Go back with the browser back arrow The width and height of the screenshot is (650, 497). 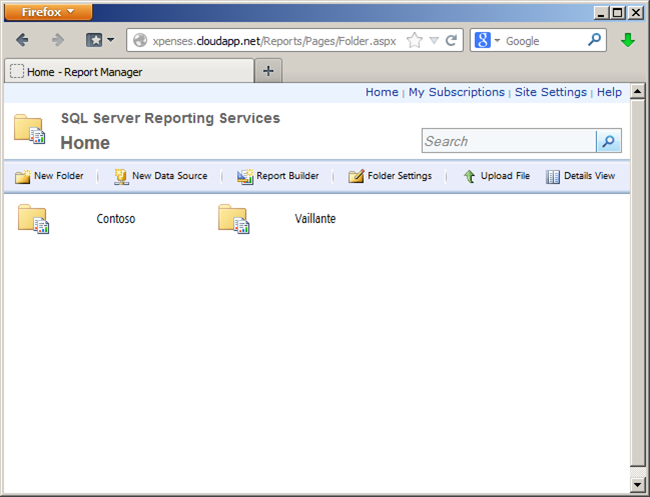(x=22, y=40)
